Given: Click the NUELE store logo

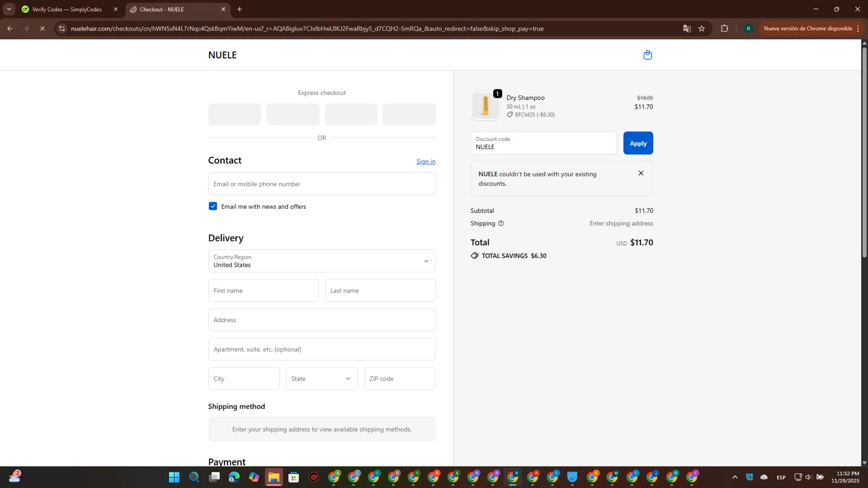Looking at the screenshot, I should point(222,55).
